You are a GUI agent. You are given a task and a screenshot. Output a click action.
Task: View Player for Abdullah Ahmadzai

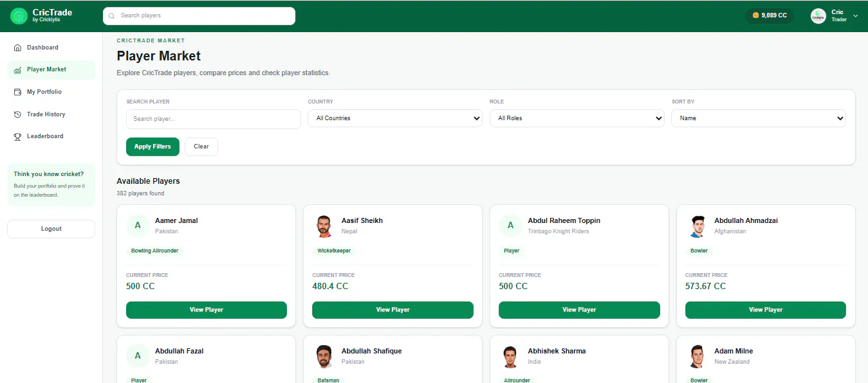(x=766, y=310)
